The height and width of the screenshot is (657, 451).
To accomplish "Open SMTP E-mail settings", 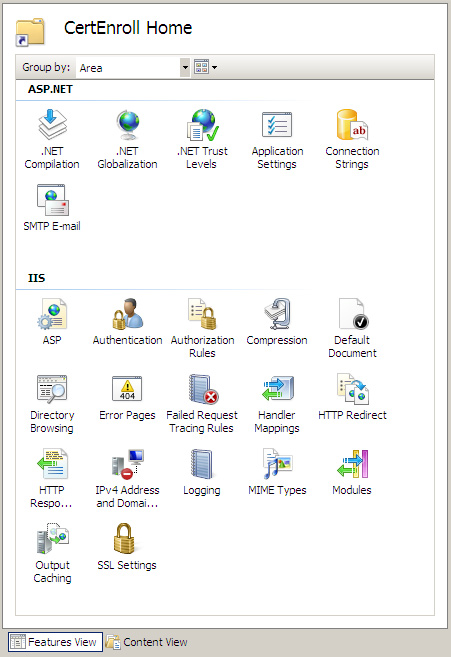I will pyautogui.click(x=52, y=208).
